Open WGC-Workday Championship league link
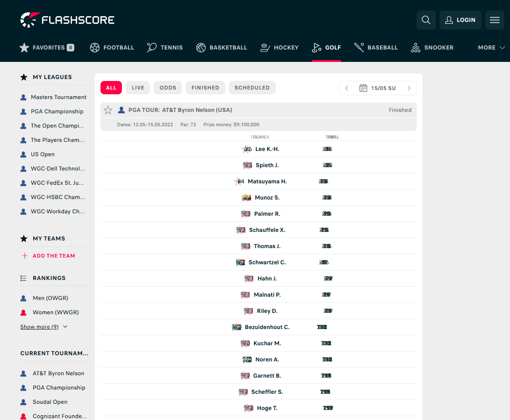This screenshot has width=510, height=420. [58, 212]
